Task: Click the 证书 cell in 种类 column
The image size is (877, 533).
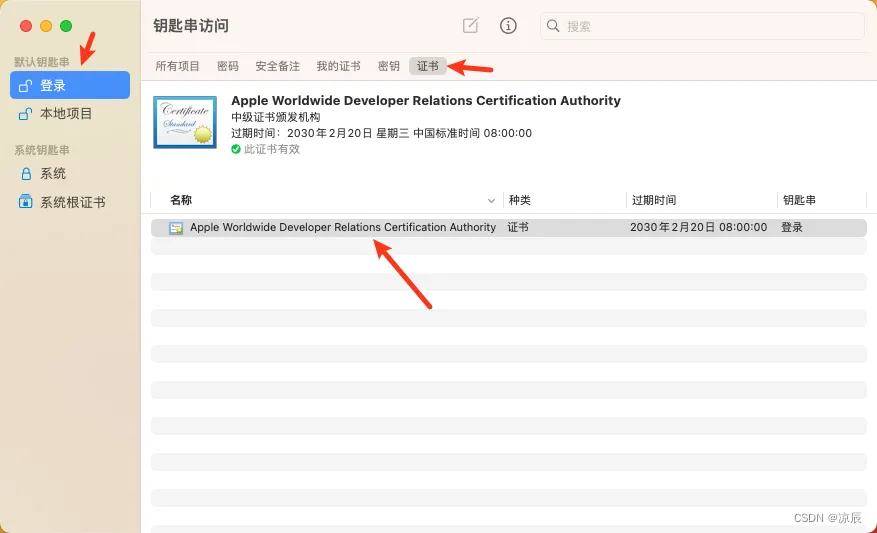Action: click(518, 227)
